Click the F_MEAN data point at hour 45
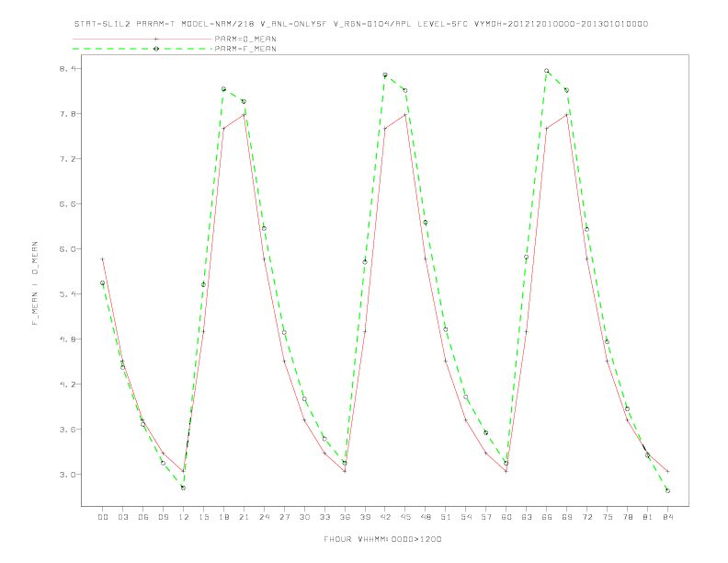728x563 pixels. tap(405, 90)
